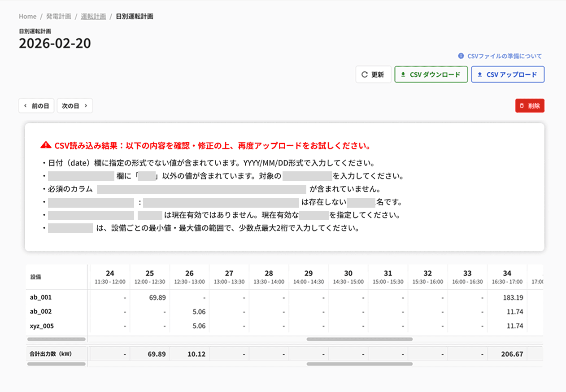Click the 設備 column scrollbar below xyz_005
The image size is (566, 392).
click(x=56, y=340)
